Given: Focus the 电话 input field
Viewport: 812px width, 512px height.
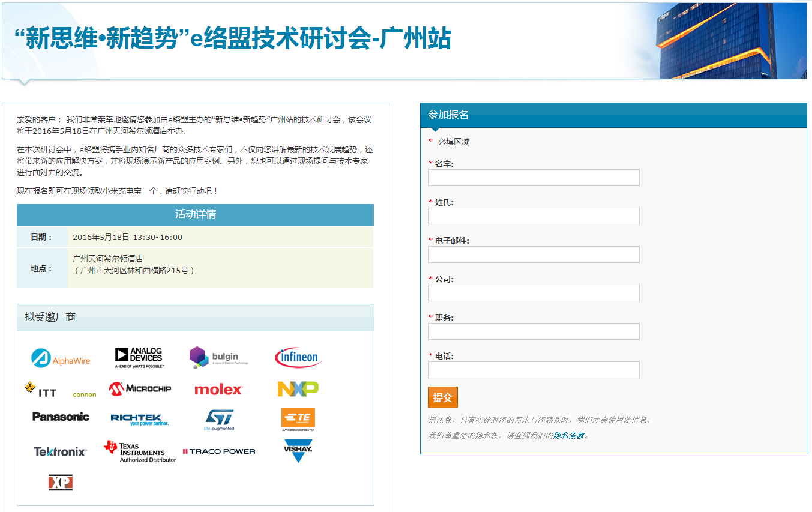Looking at the screenshot, I should point(534,370).
